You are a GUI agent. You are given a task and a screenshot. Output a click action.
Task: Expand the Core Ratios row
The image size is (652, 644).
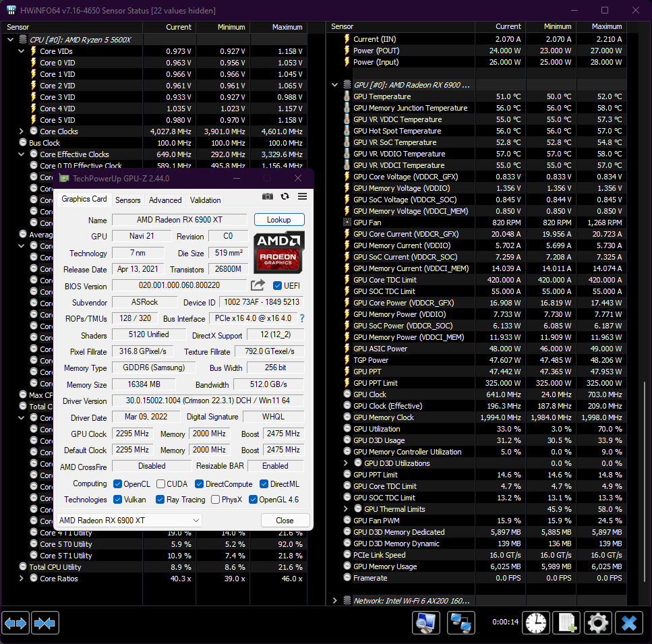click(x=21, y=579)
